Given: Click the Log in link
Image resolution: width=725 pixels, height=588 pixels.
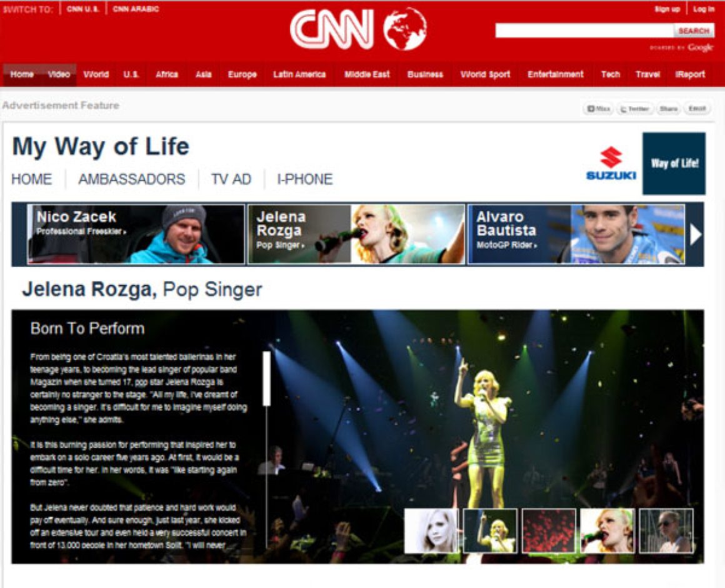Looking at the screenshot, I should pyautogui.click(x=704, y=9).
